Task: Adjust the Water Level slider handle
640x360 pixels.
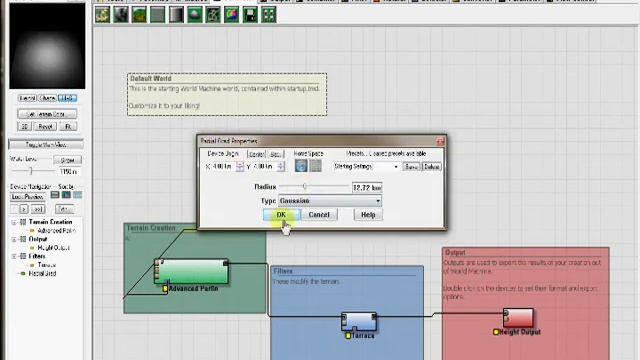Action: tap(31, 171)
